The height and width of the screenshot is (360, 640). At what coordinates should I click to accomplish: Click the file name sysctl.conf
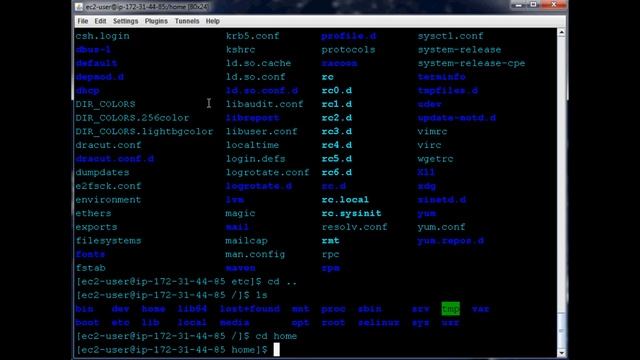click(450, 36)
